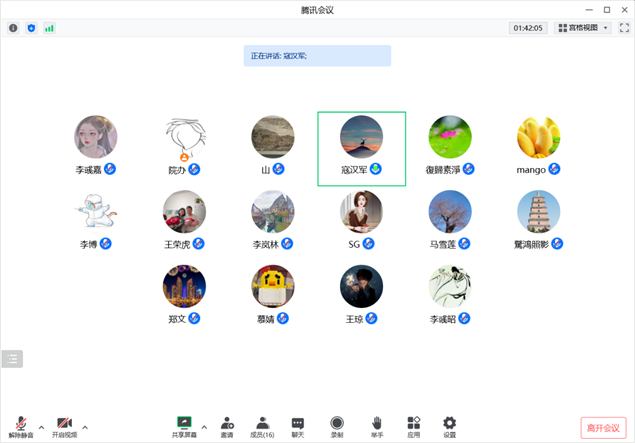Screen dimensions: 635x443
Task: Start recording with the 录制 icon
Action: pos(337,425)
